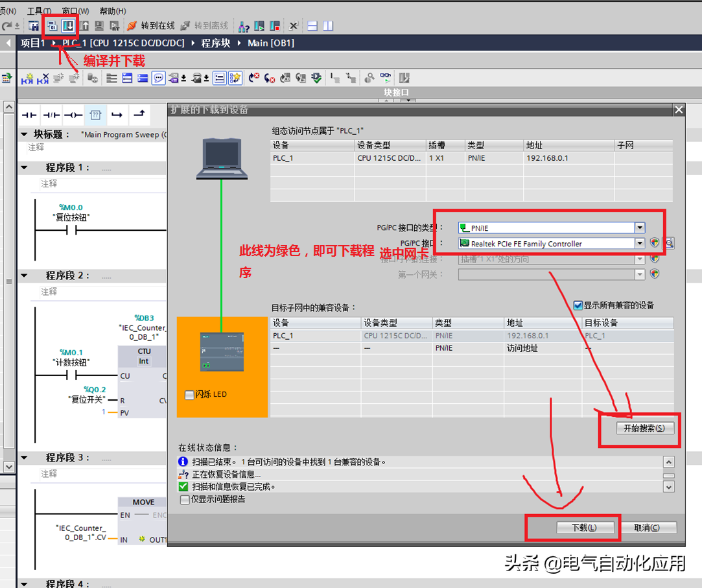
Task: Click the Download (下载) button
Action: (x=584, y=528)
